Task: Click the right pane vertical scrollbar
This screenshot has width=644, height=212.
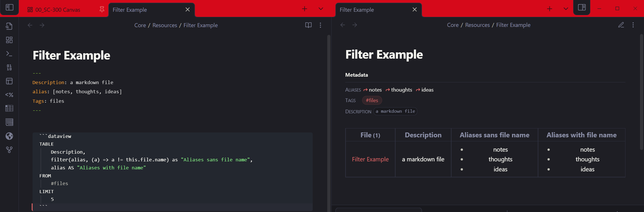Action: click(x=641, y=92)
